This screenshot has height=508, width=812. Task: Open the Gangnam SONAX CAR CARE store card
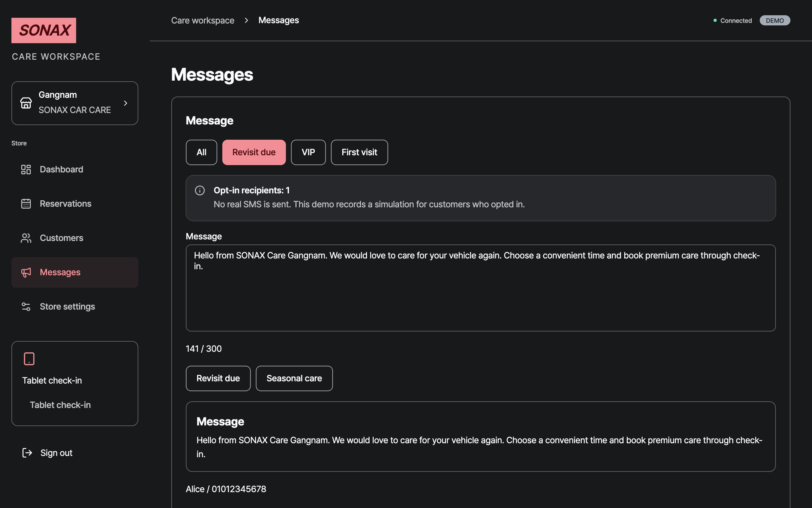pyautogui.click(x=75, y=103)
